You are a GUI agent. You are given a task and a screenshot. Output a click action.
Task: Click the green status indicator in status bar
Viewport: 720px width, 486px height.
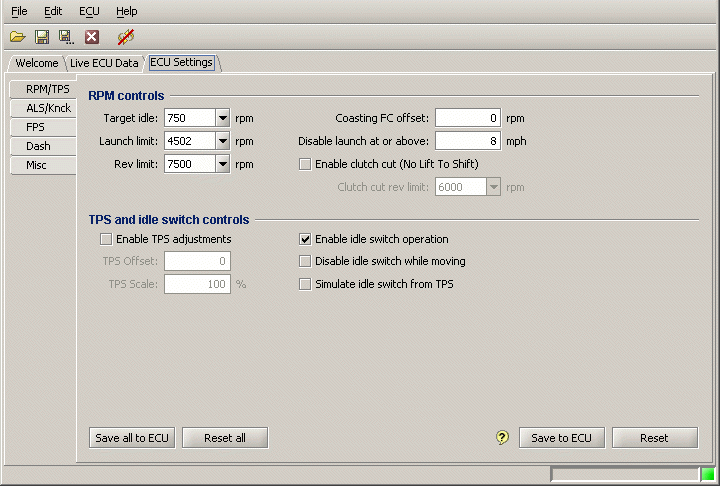click(x=708, y=474)
